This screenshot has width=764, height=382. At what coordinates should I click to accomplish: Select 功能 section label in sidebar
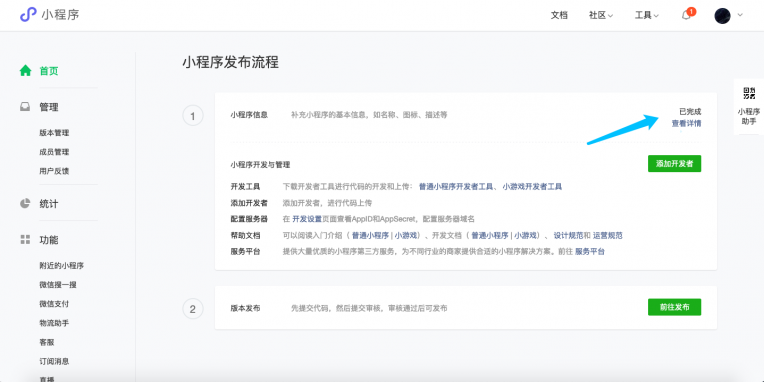(49, 240)
